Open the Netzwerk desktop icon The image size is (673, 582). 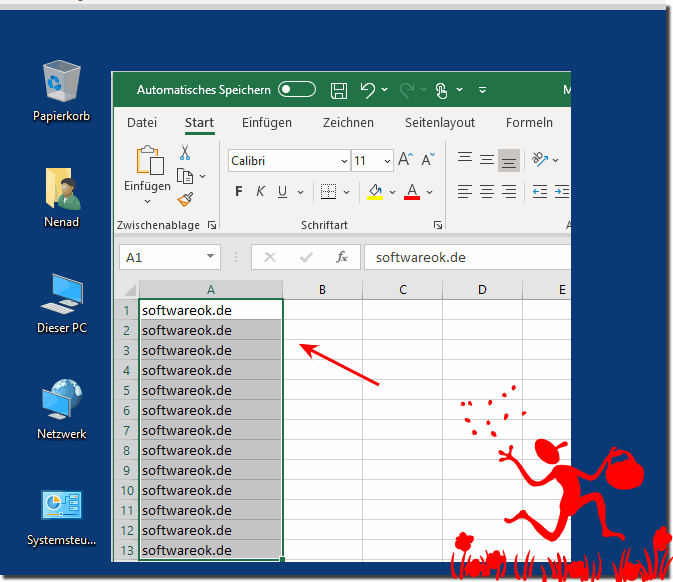(61, 409)
